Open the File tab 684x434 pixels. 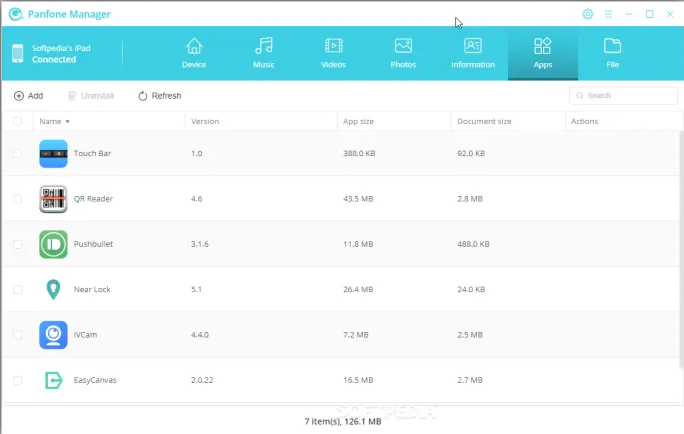612,53
